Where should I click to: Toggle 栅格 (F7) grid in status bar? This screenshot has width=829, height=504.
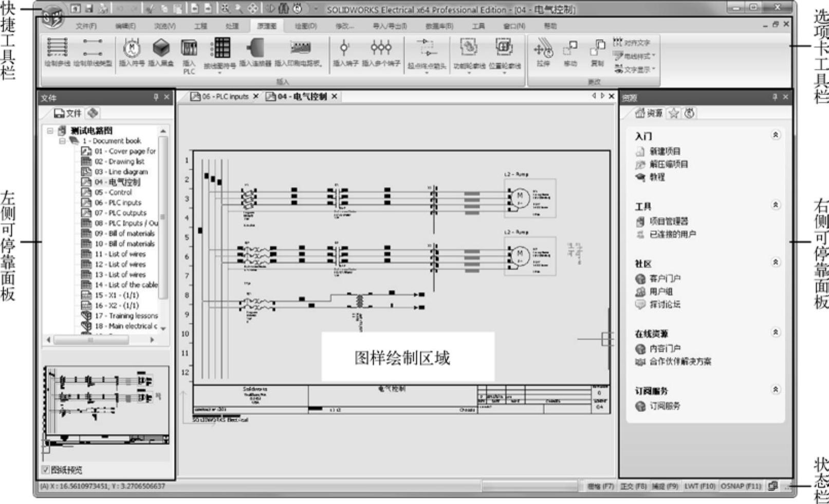click(x=601, y=486)
